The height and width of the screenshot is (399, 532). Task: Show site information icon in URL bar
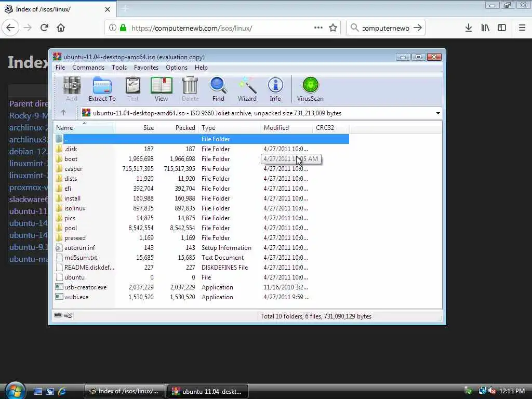(x=113, y=28)
